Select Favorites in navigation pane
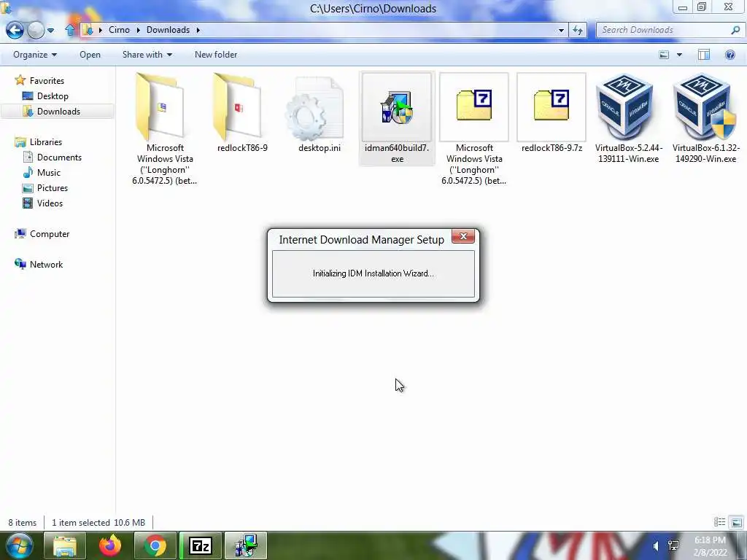The width and height of the screenshot is (747, 560). click(47, 81)
